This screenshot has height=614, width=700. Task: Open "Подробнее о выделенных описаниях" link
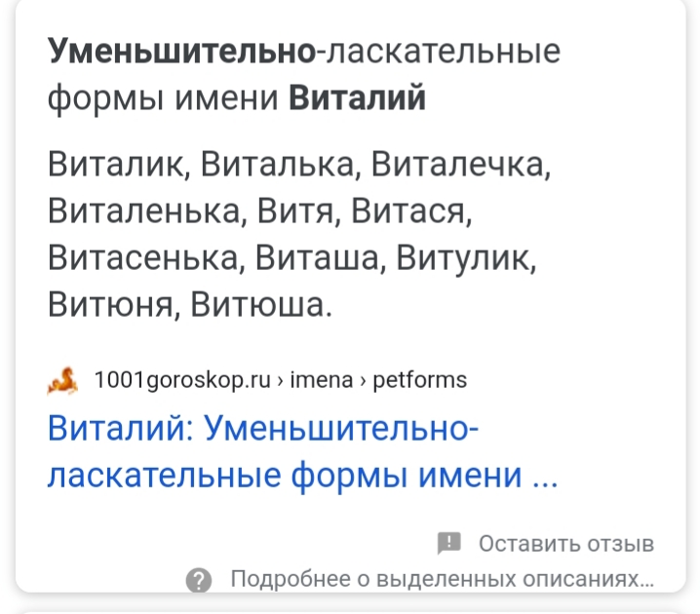click(x=442, y=580)
